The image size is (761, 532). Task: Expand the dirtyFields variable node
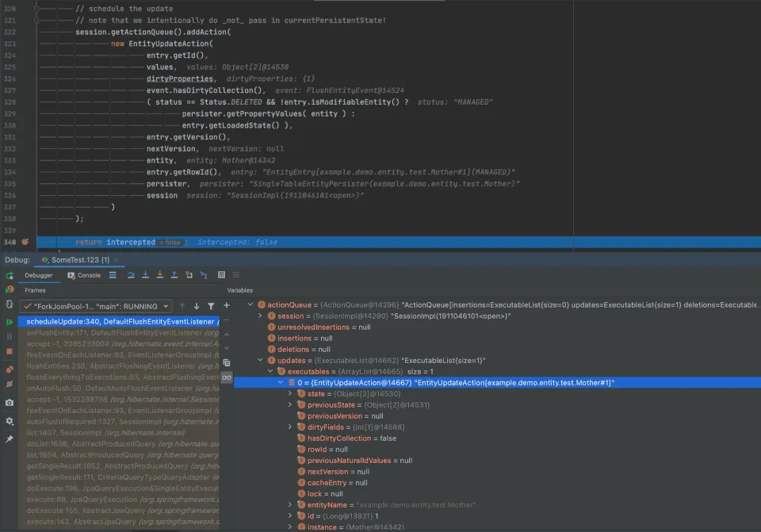pyautogui.click(x=290, y=427)
